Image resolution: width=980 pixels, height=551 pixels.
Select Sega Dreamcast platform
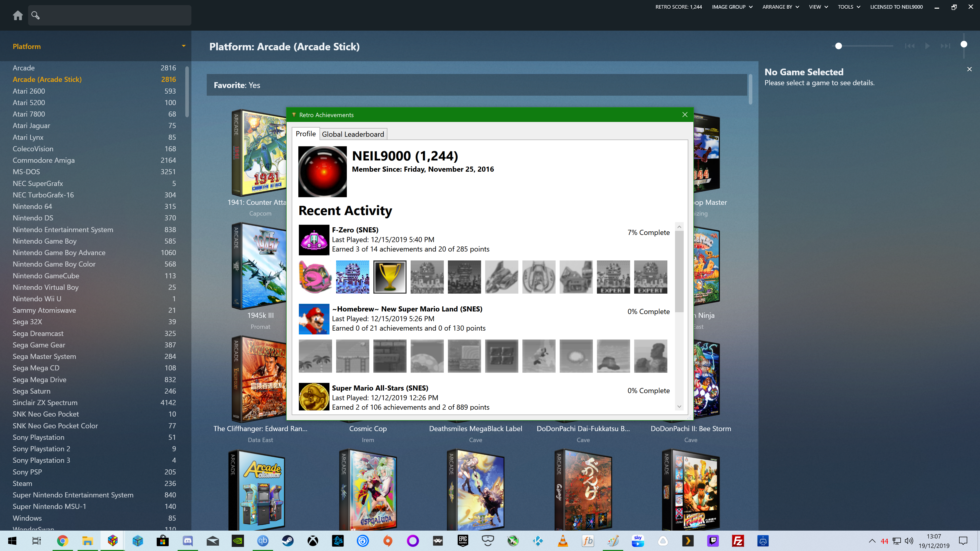point(94,333)
